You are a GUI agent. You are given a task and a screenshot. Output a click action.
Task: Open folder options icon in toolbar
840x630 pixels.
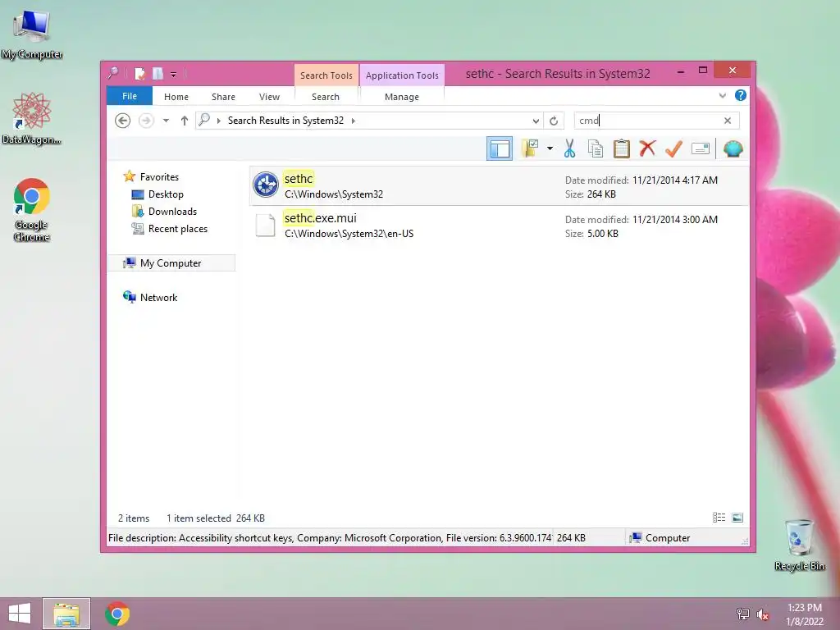point(531,148)
